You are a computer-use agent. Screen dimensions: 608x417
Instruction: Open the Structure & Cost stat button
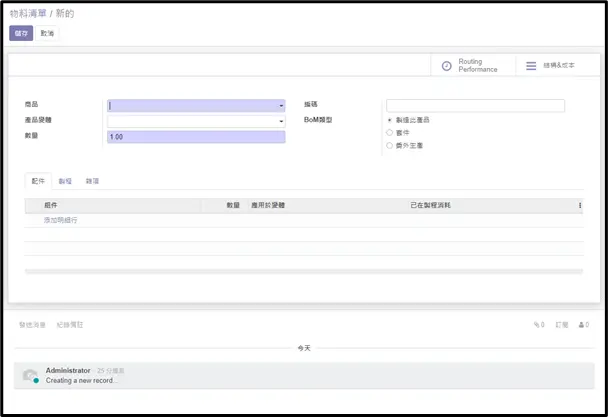point(558,65)
